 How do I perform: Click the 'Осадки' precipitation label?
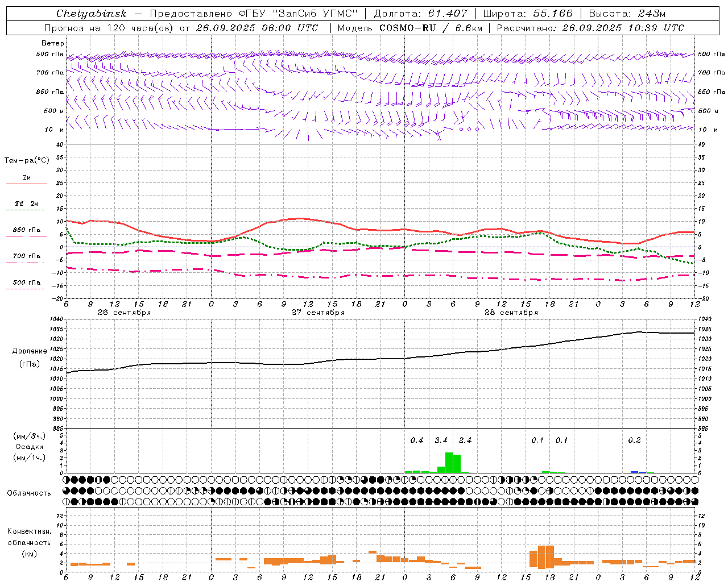coord(29,447)
